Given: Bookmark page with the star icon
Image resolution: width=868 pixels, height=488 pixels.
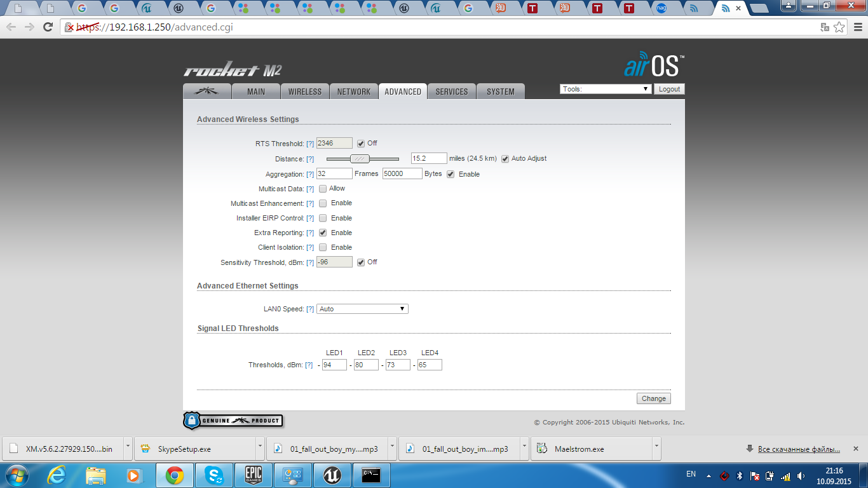Looking at the screenshot, I should point(839,27).
